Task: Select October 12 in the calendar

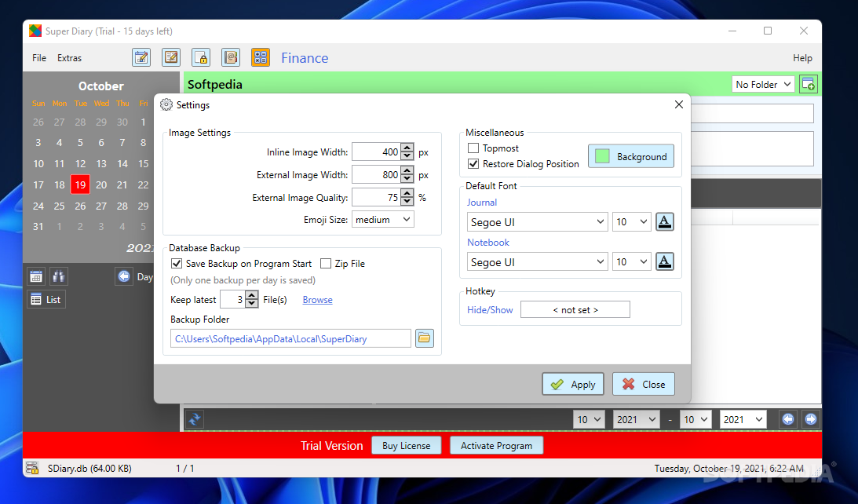Action: (x=80, y=163)
